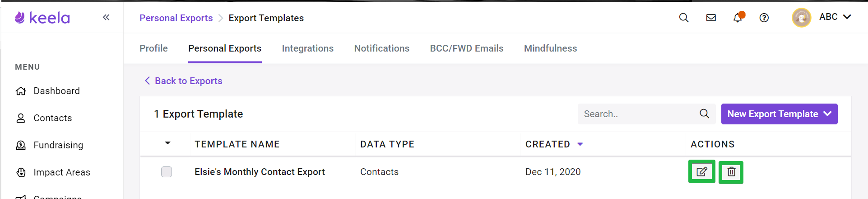Image resolution: width=868 pixels, height=199 pixels.
Task: Click the keela logo
Action: [x=42, y=18]
